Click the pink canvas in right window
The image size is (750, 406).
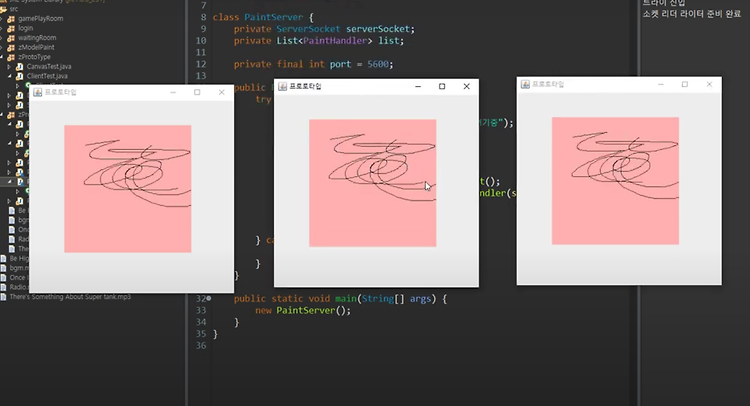pyautogui.click(x=615, y=181)
